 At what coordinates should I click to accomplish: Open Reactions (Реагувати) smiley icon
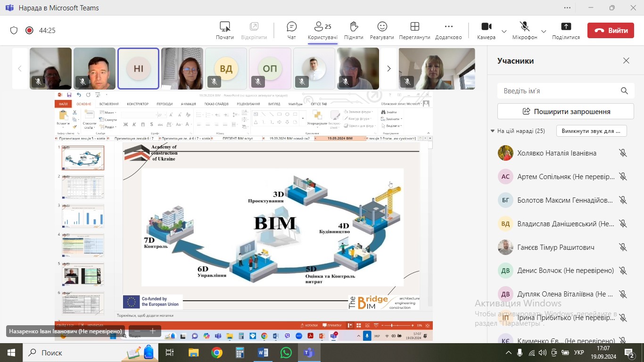[x=382, y=27]
